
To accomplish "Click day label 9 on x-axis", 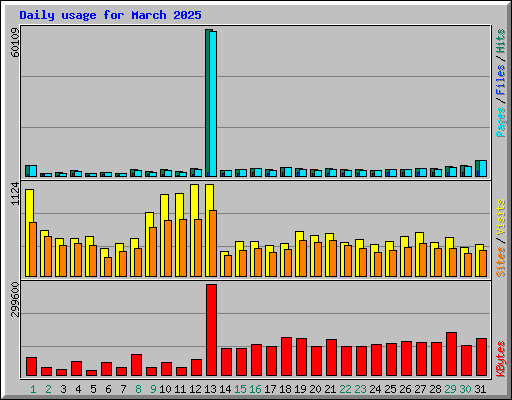I will 153,389.
